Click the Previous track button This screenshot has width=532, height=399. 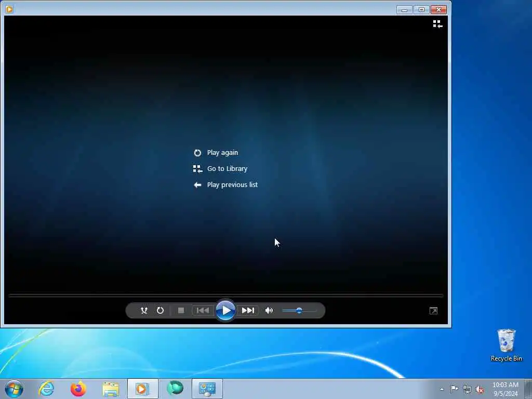[203, 311]
